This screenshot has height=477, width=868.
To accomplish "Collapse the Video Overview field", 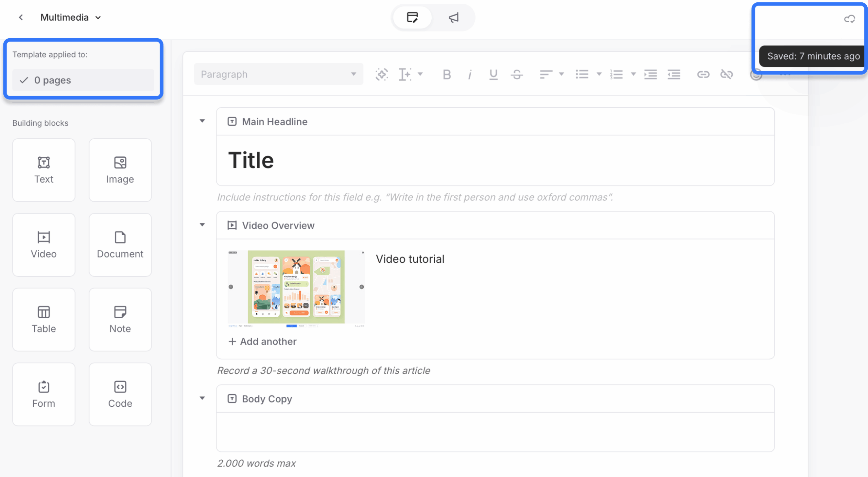I will click(x=202, y=225).
